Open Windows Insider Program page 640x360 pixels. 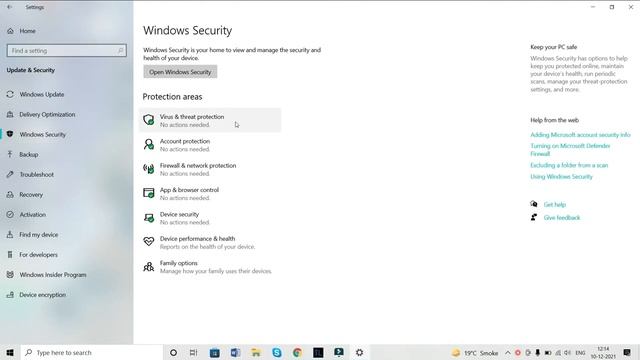53,275
